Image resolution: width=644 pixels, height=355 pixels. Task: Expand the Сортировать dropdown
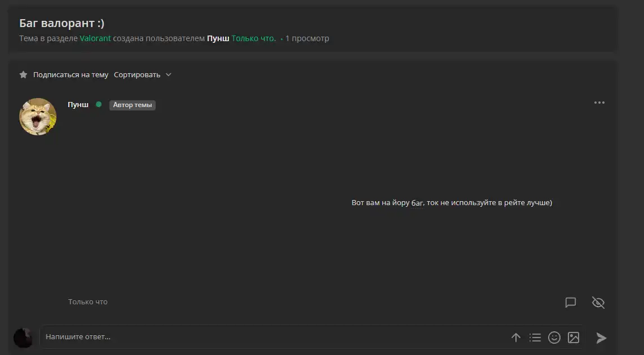pyautogui.click(x=143, y=75)
